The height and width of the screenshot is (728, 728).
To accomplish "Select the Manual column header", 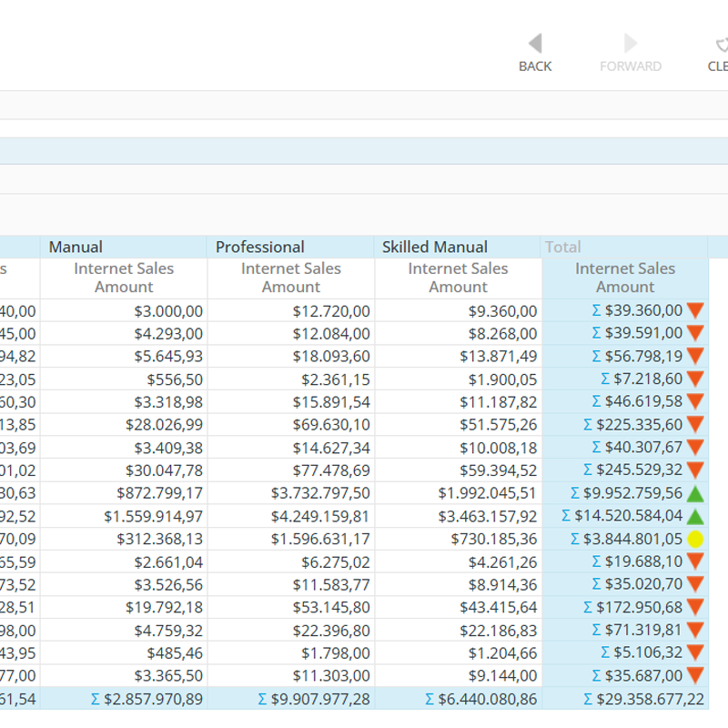I will click(x=124, y=247).
